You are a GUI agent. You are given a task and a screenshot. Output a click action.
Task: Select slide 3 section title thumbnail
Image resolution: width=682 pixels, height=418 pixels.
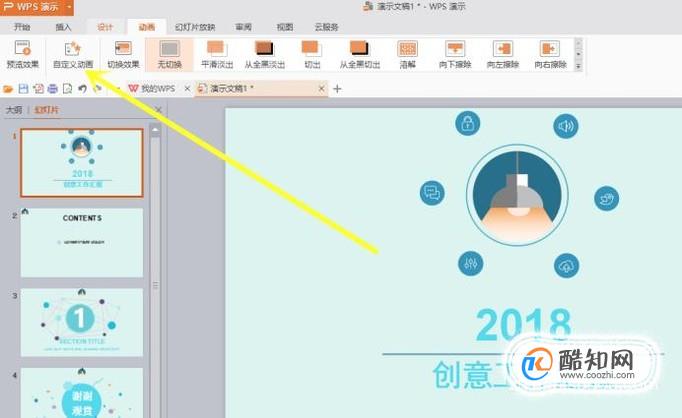click(82, 322)
